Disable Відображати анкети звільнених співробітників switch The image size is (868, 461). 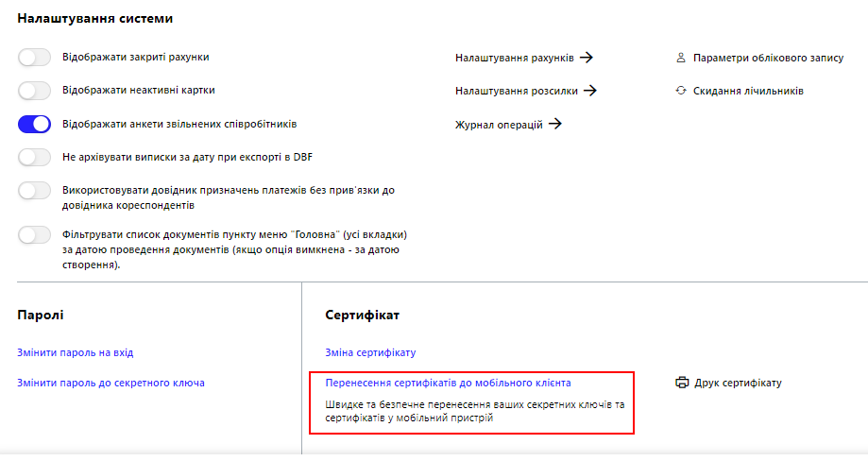[34, 124]
